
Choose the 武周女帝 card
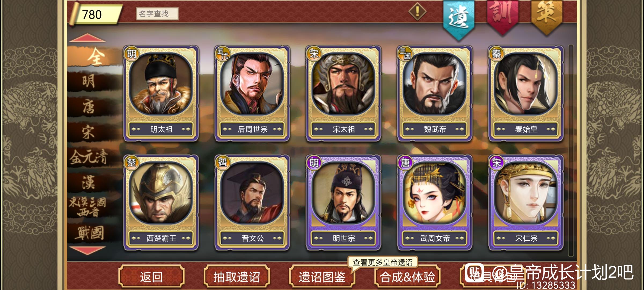[435, 202]
